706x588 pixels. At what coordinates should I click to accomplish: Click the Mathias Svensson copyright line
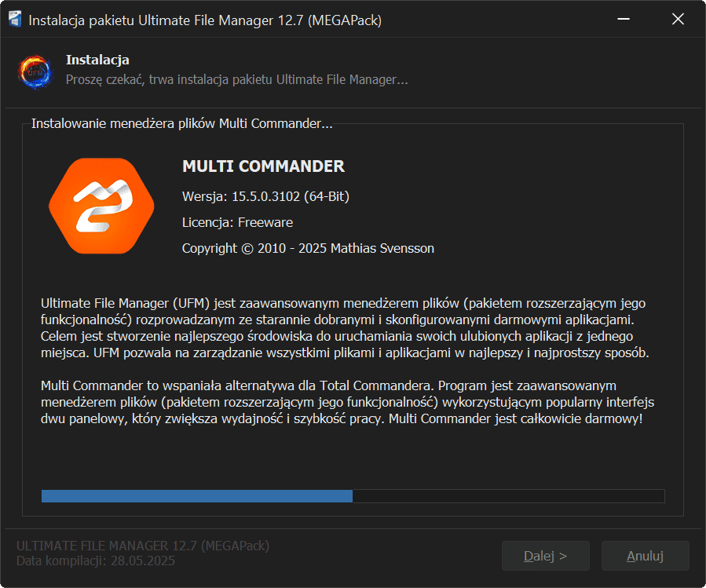(x=308, y=248)
